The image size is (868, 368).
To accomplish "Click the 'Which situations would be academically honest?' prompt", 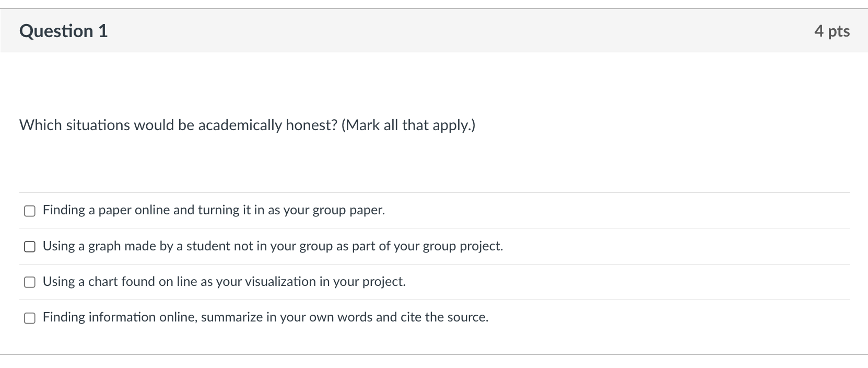I will tap(178, 125).
